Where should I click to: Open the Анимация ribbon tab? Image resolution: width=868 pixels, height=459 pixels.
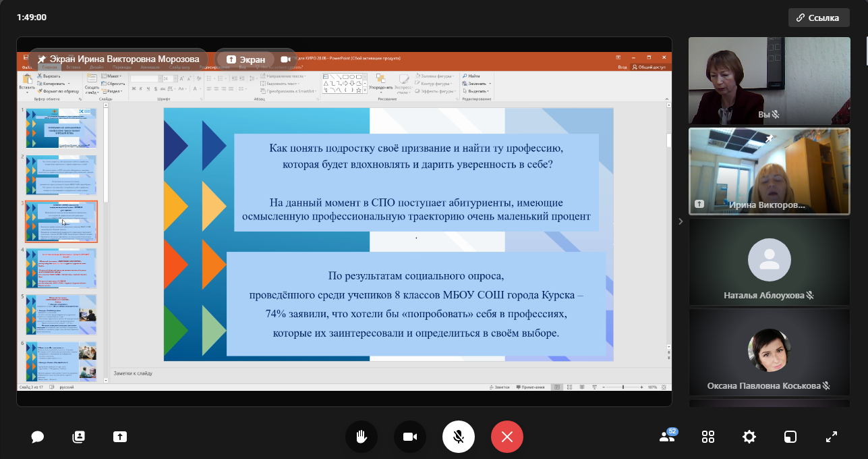point(150,67)
